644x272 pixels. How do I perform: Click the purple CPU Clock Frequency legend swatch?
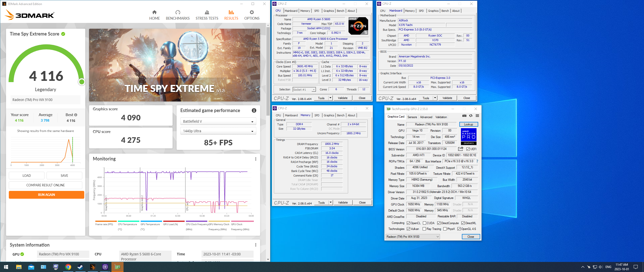[196, 221]
